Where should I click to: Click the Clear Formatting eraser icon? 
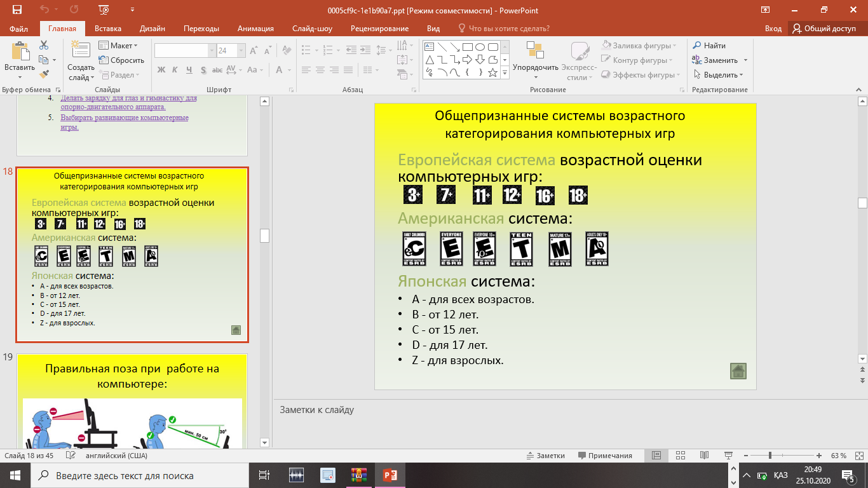coord(287,51)
